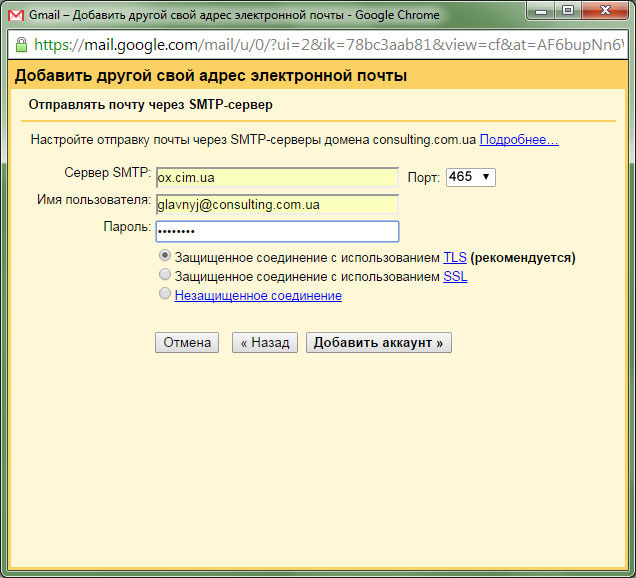Select the unsecured connection radio button
Screen dimensions: 636x578
[x=165, y=294]
